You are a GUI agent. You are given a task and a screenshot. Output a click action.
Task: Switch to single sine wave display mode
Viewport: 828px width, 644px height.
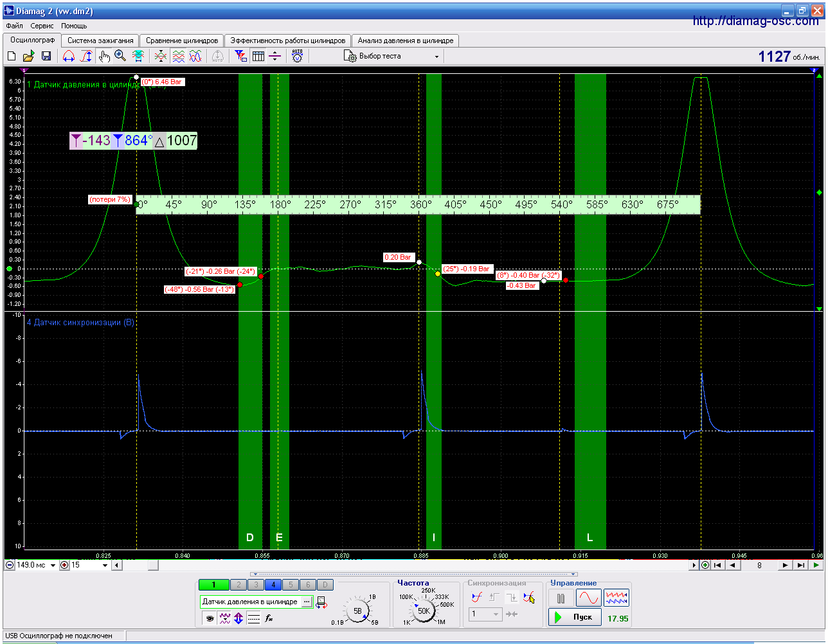click(x=588, y=598)
